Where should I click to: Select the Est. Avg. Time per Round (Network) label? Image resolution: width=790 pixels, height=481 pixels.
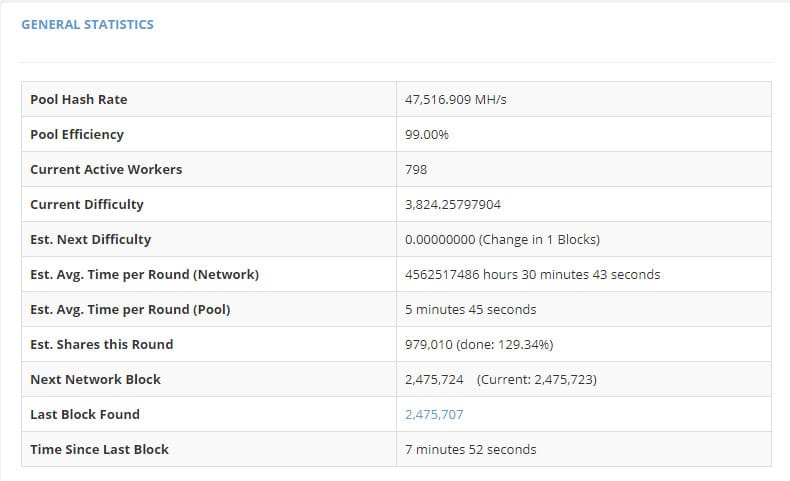144,274
